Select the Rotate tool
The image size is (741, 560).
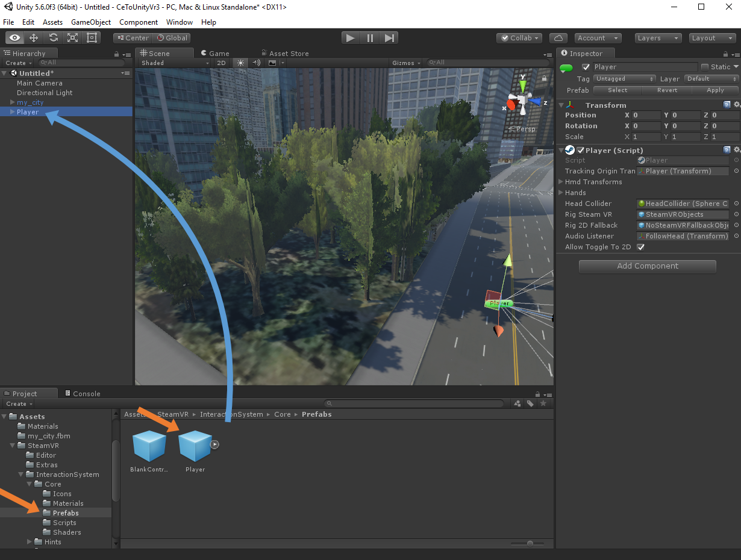[53, 37]
